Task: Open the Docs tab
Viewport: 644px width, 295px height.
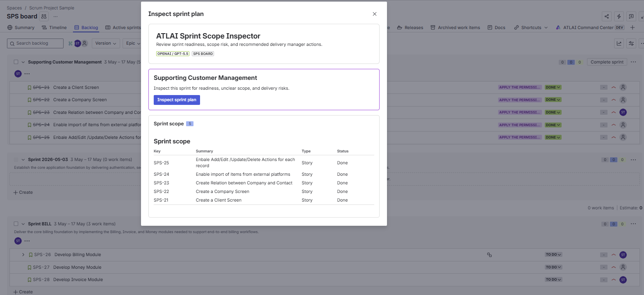Action: 496,27
